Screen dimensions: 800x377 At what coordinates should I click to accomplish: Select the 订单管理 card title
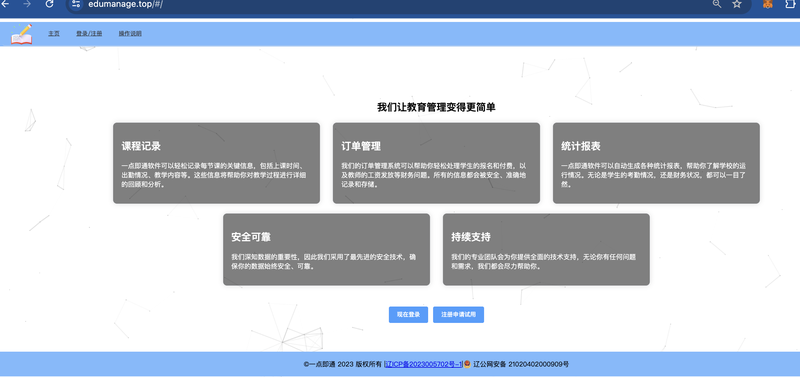click(361, 146)
